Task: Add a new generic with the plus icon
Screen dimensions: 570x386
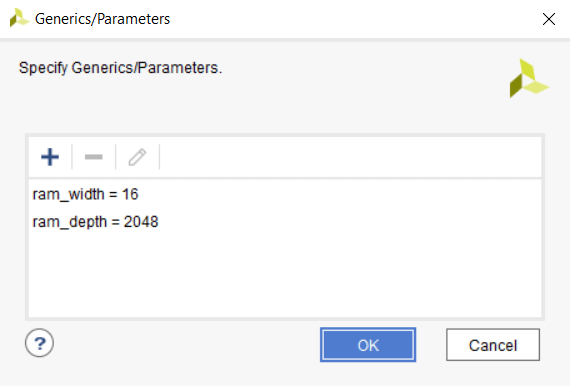Action: [50, 157]
